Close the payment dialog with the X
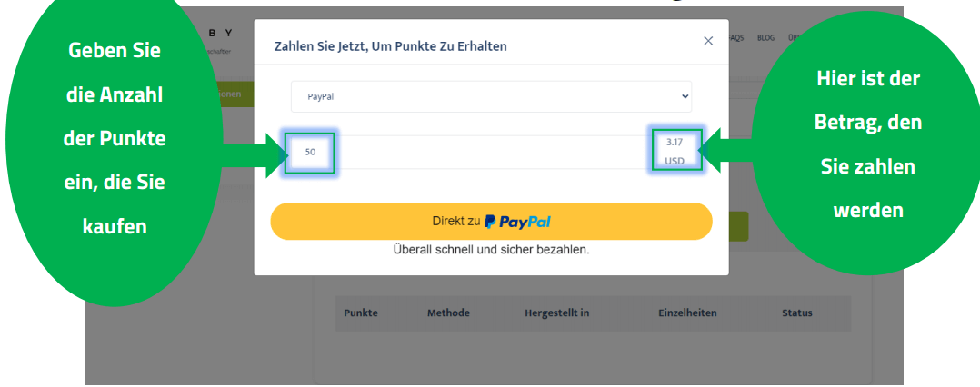980x387 pixels. 708,41
